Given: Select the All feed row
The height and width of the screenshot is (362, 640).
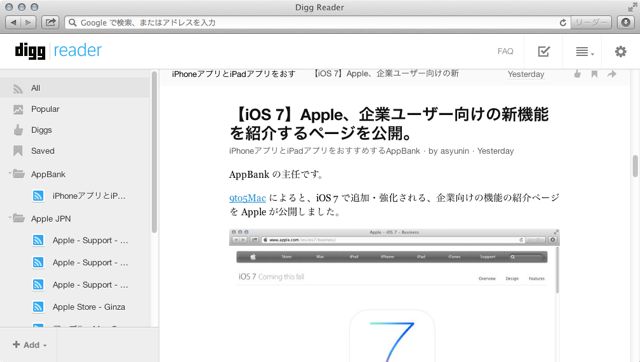Looking at the screenshot, I should coord(75,88).
